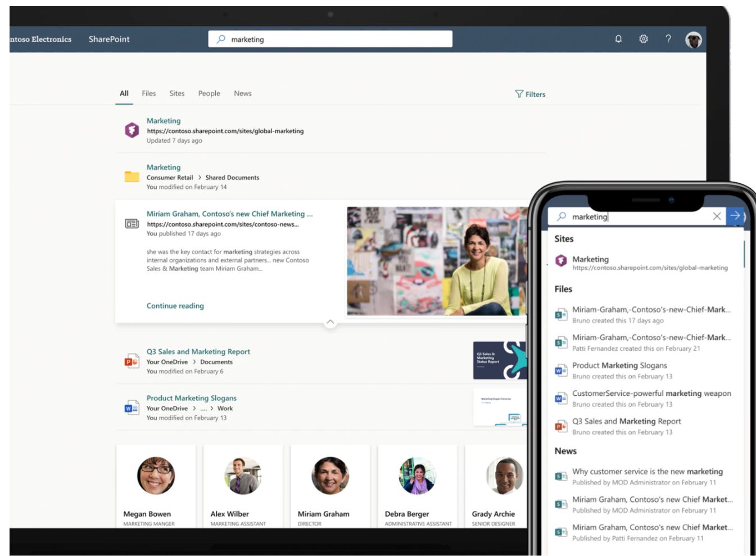Click the news article icon beside Miriam Graham story
Viewport: 756px width, 556px height.
pyautogui.click(x=130, y=223)
